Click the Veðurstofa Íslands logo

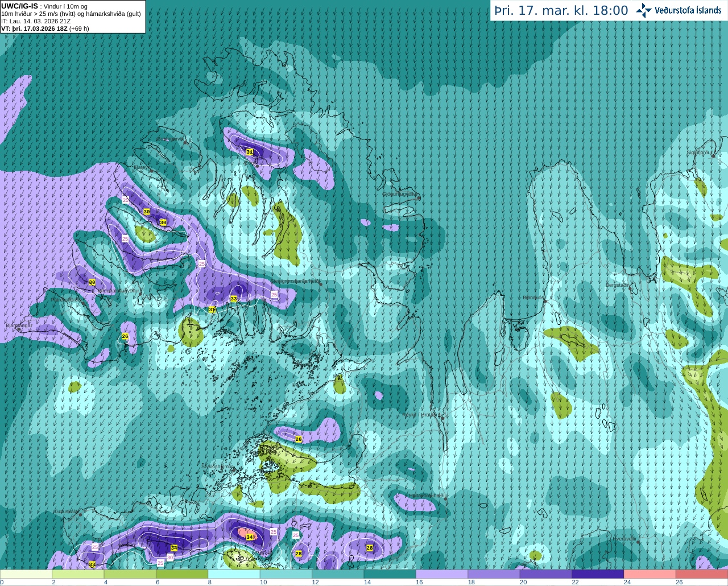click(679, 10)
